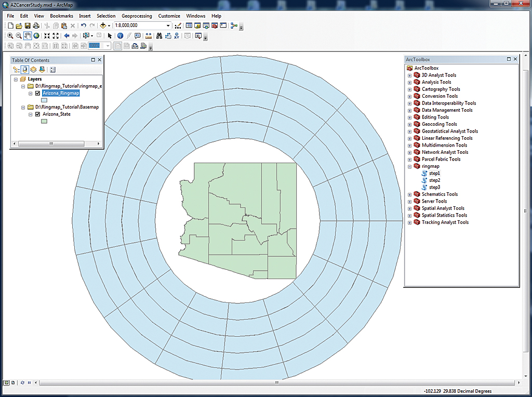Toggle Arizona_Ringmap layer visibility checkbox

point(37,94)
